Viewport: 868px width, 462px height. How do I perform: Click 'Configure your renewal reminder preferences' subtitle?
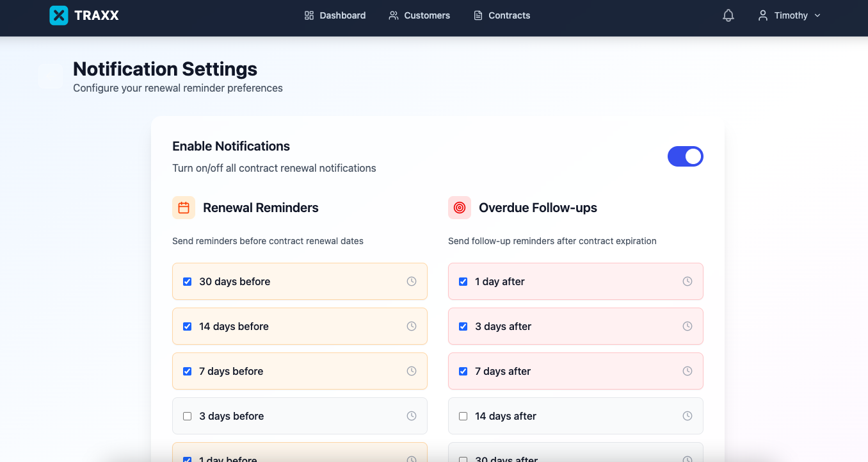(178, 88)
